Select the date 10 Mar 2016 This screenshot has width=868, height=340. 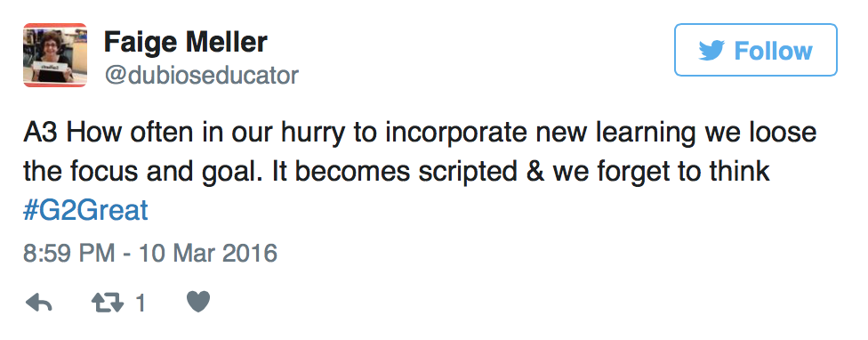pos(208,253)
